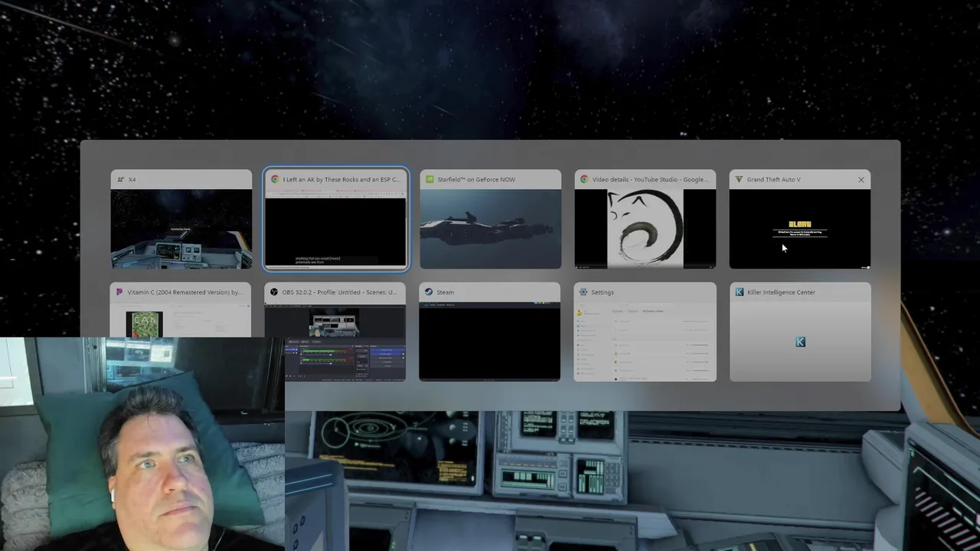The image size is (980, 551).
Task: Click the 'Settings' title text
Action: pyautogui.click(x=603, y=292)
